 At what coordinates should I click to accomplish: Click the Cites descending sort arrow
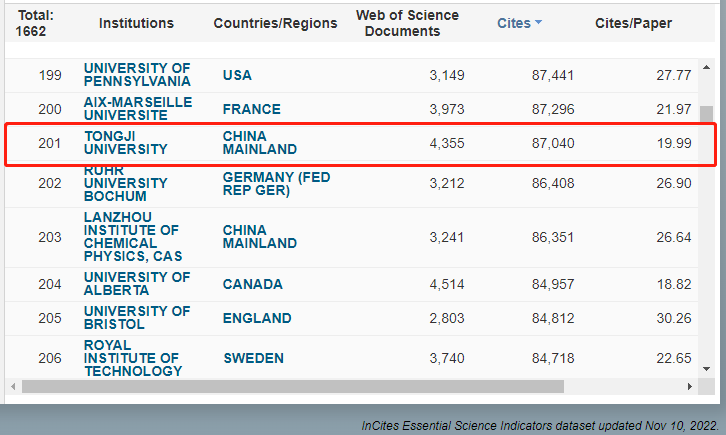pyautogui.click(x=538, y=23)
